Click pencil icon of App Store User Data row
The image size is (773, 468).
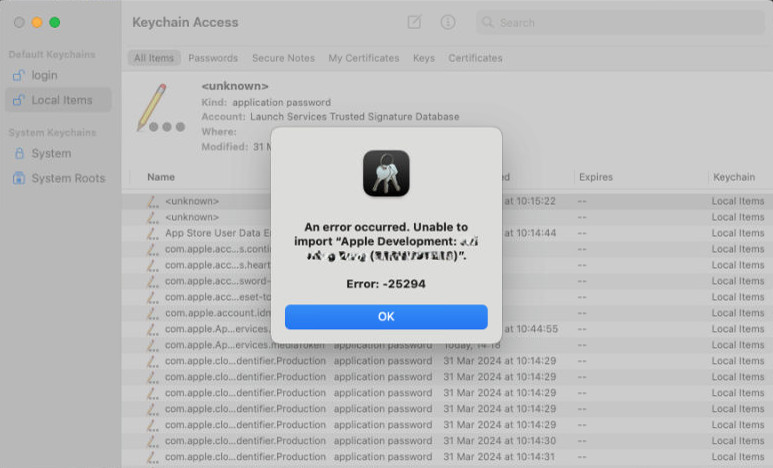(153, 233)
